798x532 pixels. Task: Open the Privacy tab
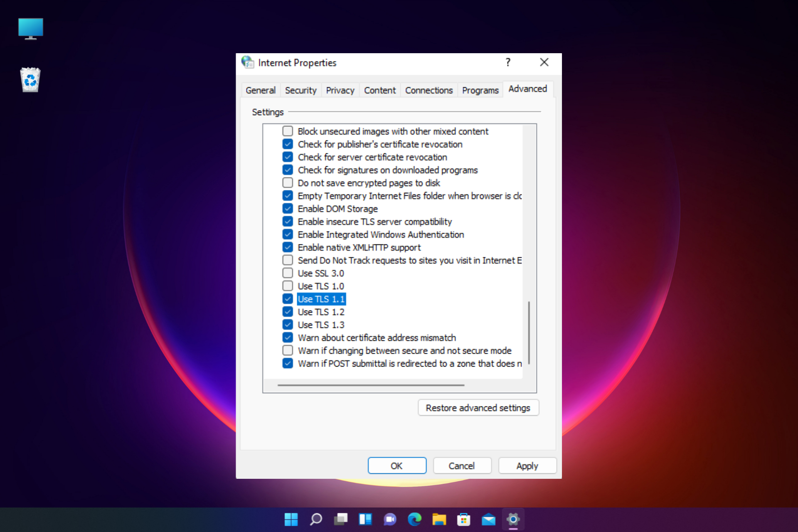(x=340, y=90)
